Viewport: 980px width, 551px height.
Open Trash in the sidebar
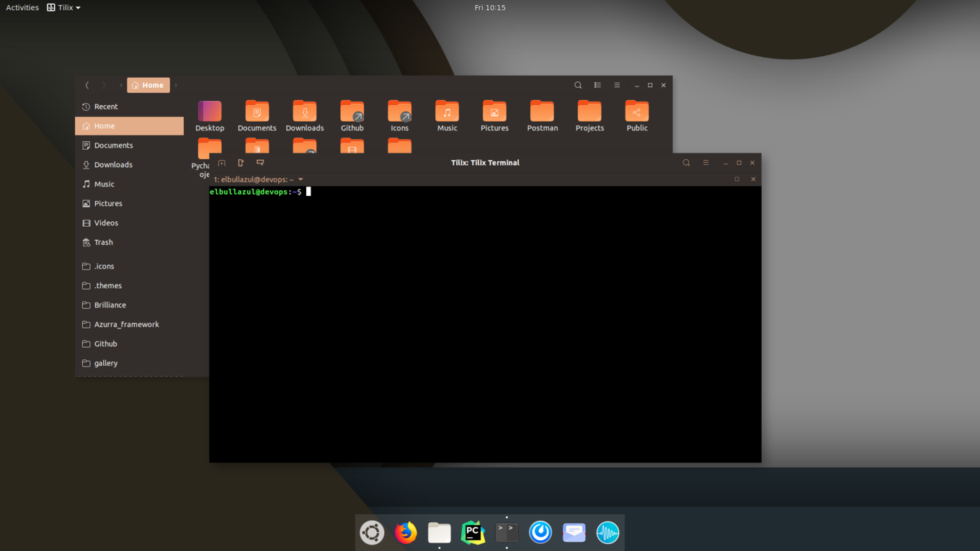click(x=129, y=243)
